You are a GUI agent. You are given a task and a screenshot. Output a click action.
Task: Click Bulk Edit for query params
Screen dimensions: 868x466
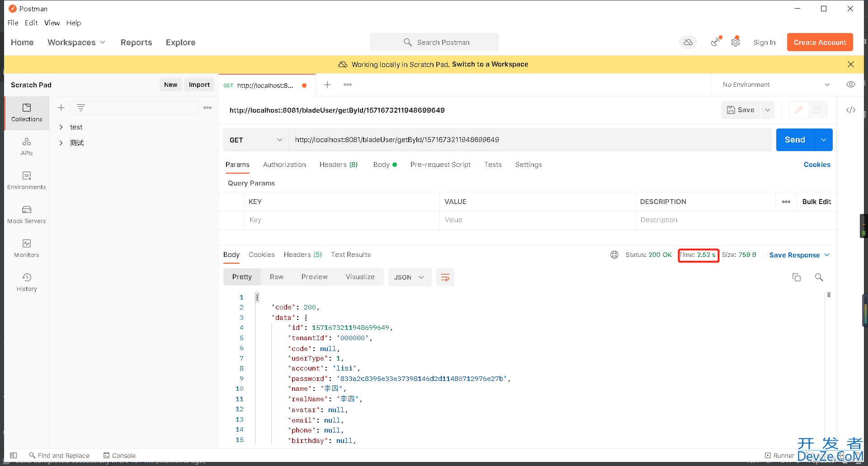tap(816, 202)
